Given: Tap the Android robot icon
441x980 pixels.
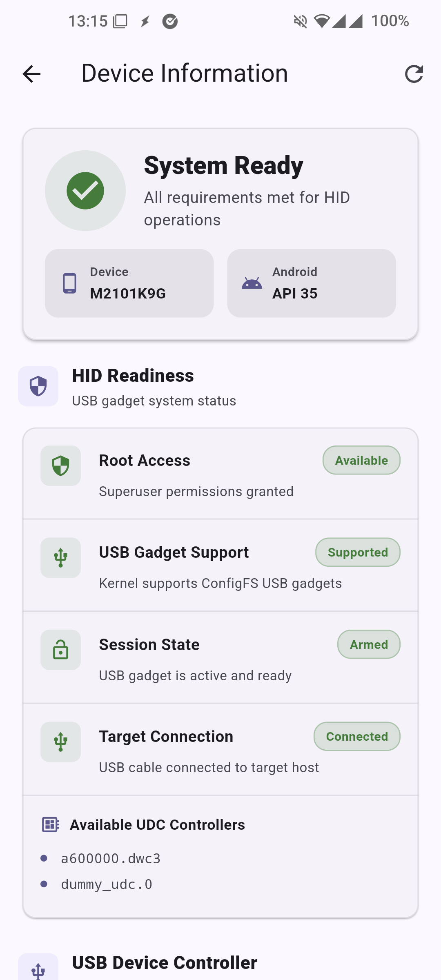Looking at the screenshot, I should pyautogui.click(x=252, y=283).
